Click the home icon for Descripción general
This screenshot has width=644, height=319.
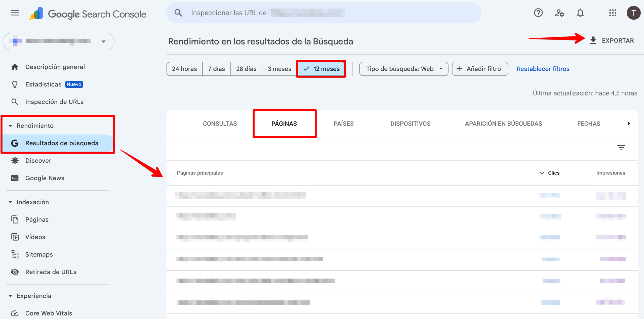point(15,67)
